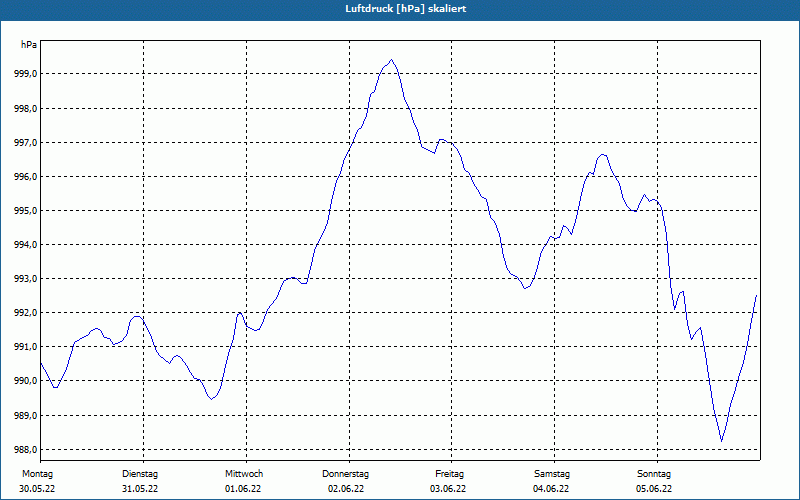Click the 996,0 axis value
800x500 pixels.
(x=26, y=177)
